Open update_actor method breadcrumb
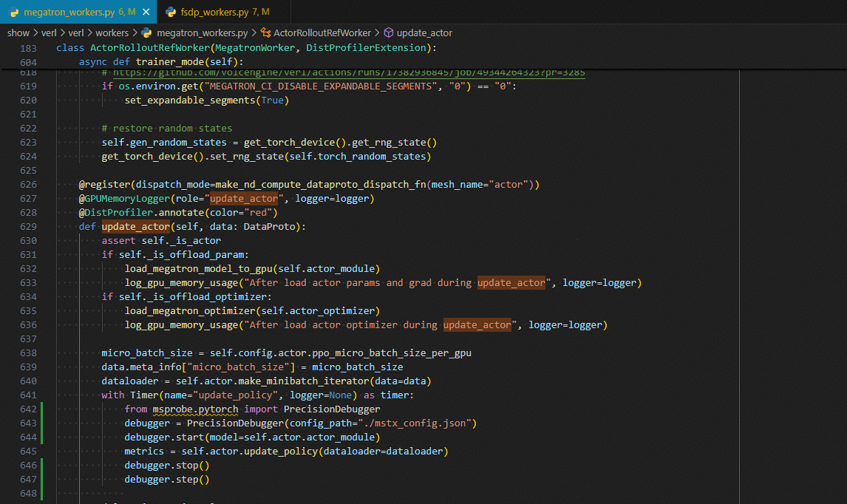 click(x=424, y=33)
